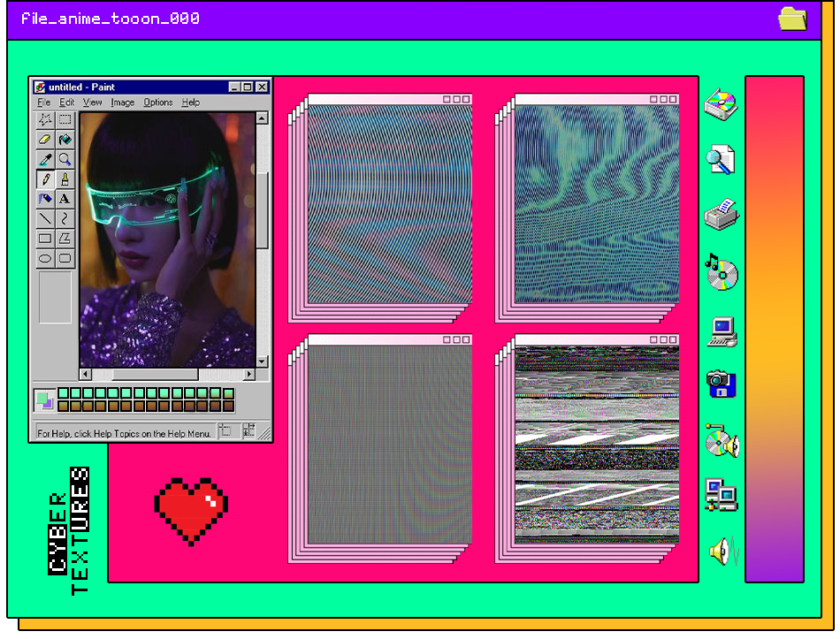This screenshot has height=639, width=840.
Task: Open the File menu in Paint
Action: coord(44,103)
